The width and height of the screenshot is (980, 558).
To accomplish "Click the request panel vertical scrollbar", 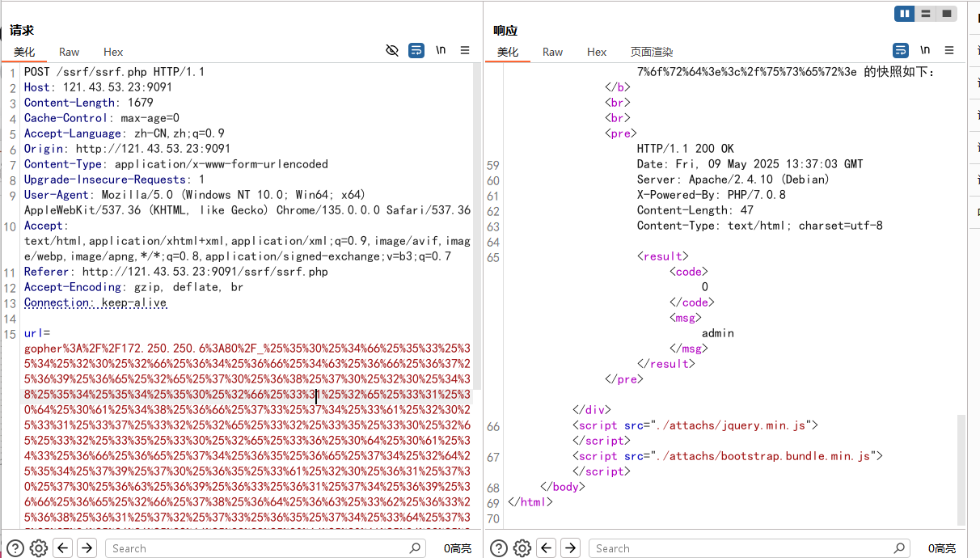I will coord(476,226).
